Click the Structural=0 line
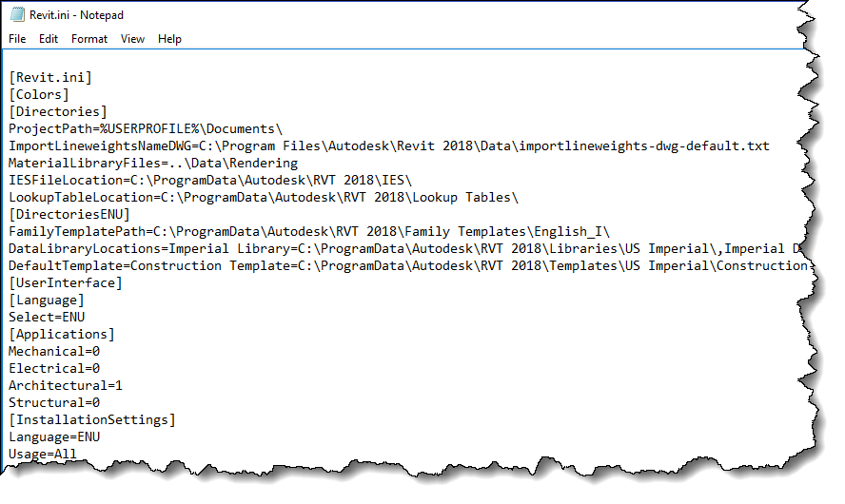This screenshot has width=845, height=504. pyautogui.click(x=54, y=403)
